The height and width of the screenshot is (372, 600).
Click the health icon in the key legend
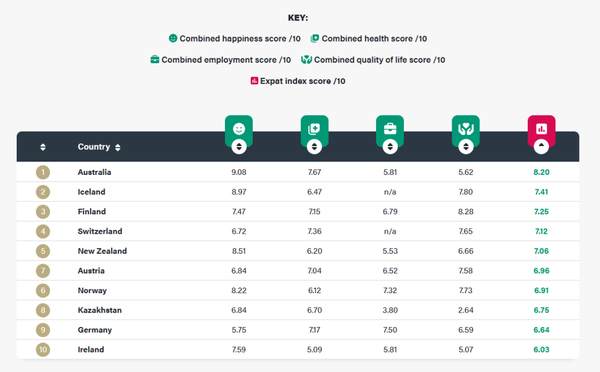(315, 38)
